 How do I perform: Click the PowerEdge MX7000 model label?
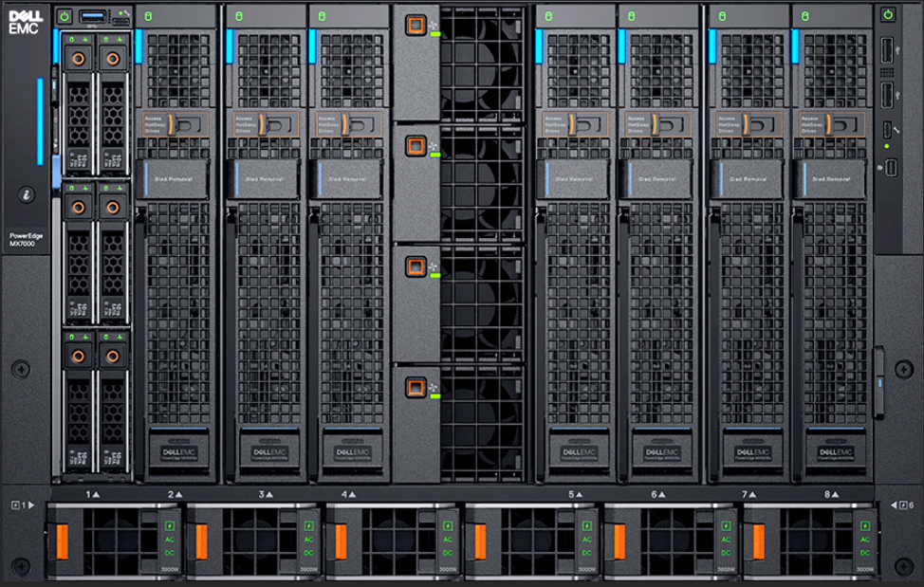(x=26, y=240)
